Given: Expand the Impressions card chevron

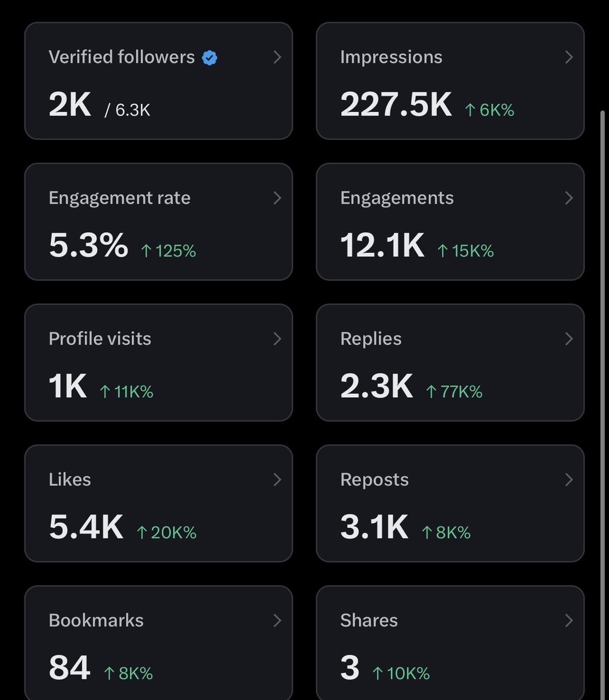Looking at the screenshot, I should [x=569, y=57].
